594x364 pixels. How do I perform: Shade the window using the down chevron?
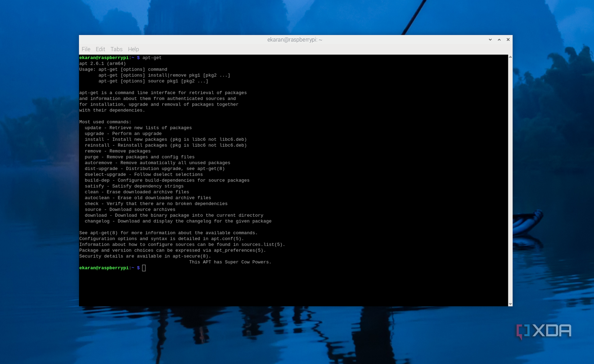pos(490,40)
